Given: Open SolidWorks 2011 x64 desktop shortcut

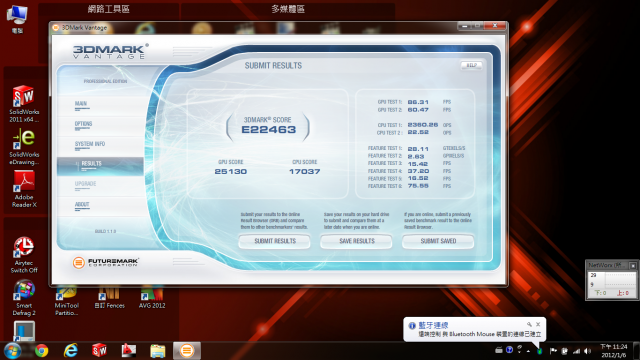Looking at the screenshot, I should [24, 104].
